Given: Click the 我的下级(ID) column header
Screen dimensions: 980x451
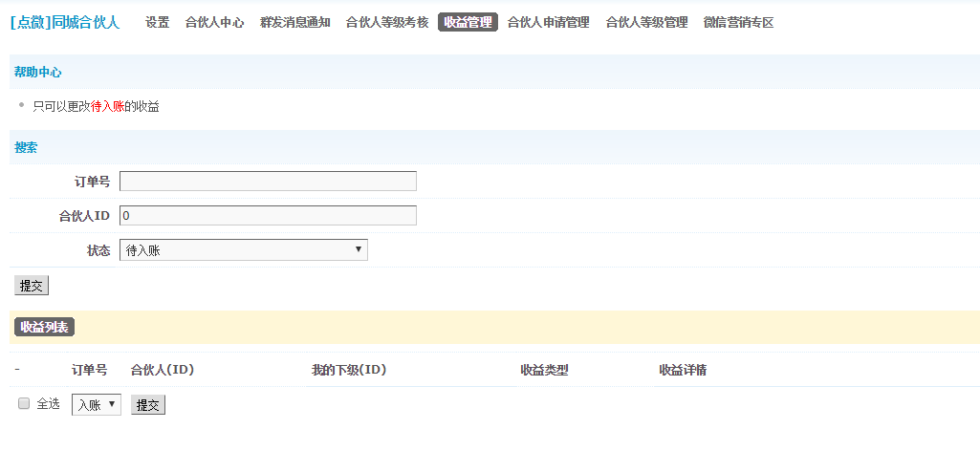Looking at the screenshot, I should [x=349, y=370].
